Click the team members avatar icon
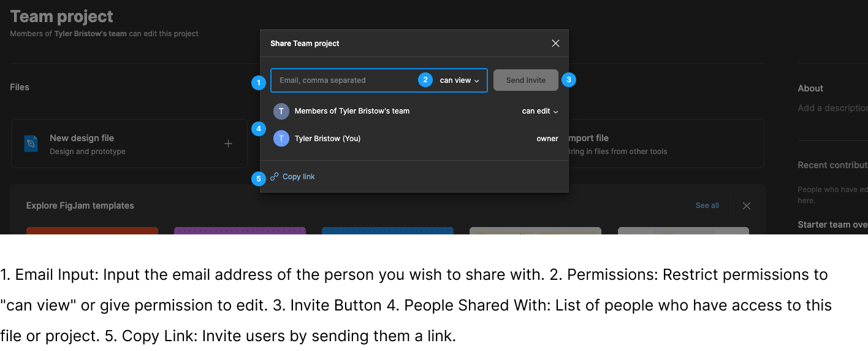This screenshot has height=351, width=868. 281,111
